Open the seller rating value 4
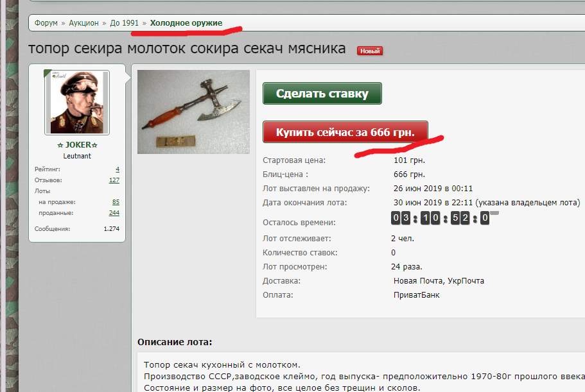The image size is (585, 392). [x=118, y=169]
